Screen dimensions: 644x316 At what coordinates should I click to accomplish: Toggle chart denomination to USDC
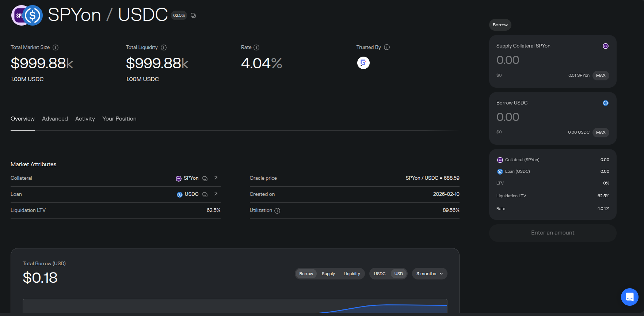(380, 274)
